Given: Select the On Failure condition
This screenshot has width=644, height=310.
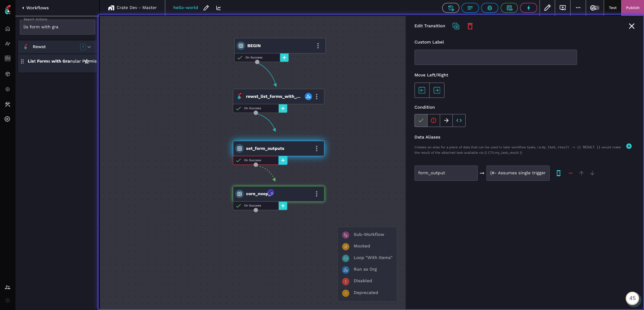Looking at the screenshot, I should 433,120.
